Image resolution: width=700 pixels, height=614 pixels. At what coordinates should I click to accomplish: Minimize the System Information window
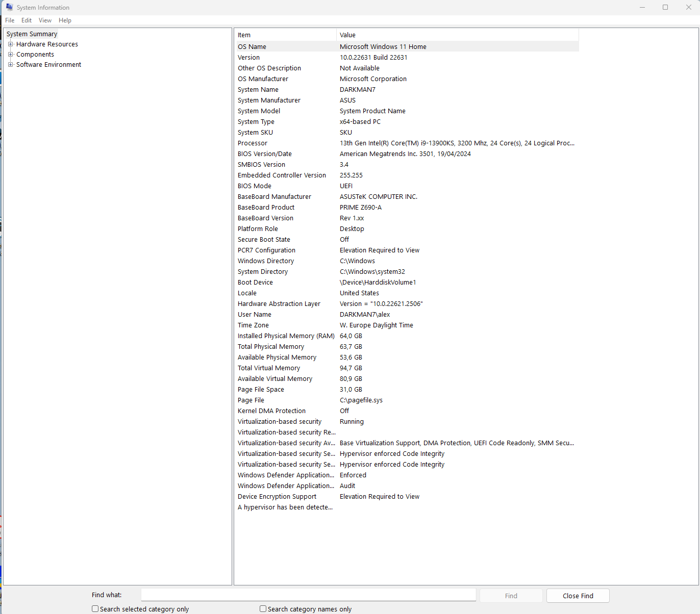642,7
